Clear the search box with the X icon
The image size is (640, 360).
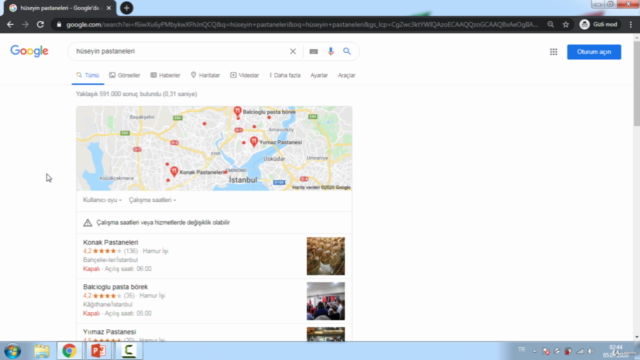(293, 51)
